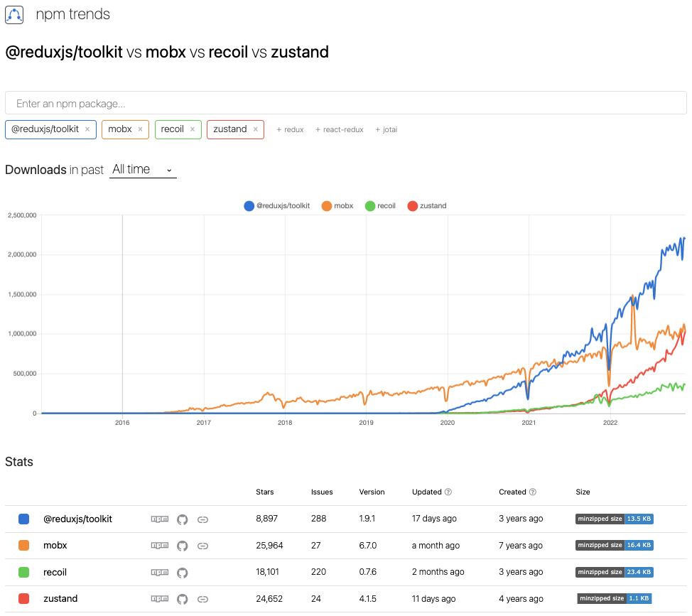The width and height of the screenshot is (692, 616).
Task: Click blue color swatch for @reduxjs/toolkit row
Action: point(24,519)
